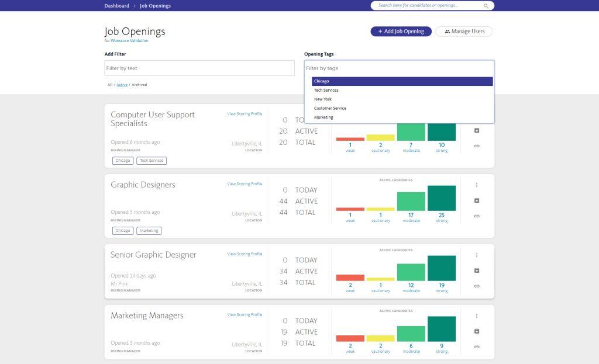Go to Dashboard breadcrumb

(116, 6)
